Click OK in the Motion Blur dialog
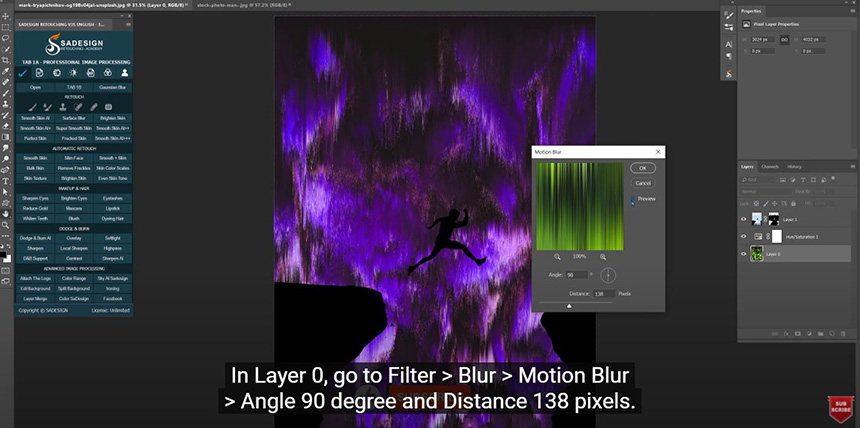The height and width of the screenshot is (428, 860). [x=642, y=169]
